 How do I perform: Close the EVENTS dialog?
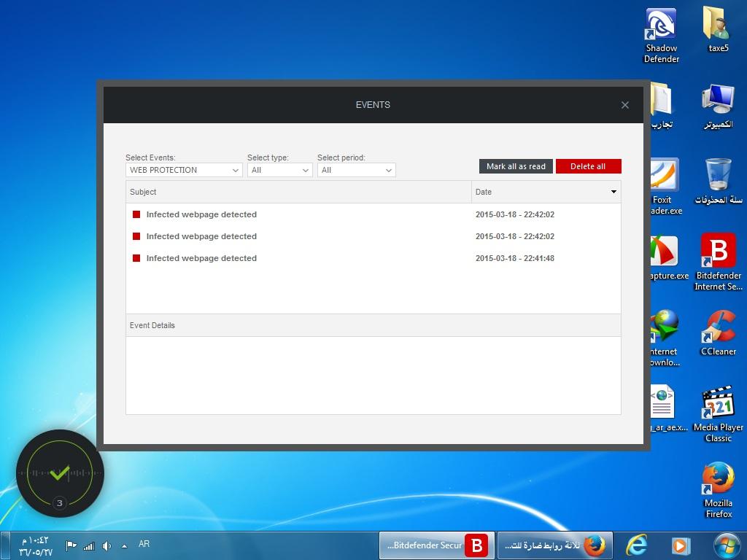pyautogui.click(x=625, y=105)
